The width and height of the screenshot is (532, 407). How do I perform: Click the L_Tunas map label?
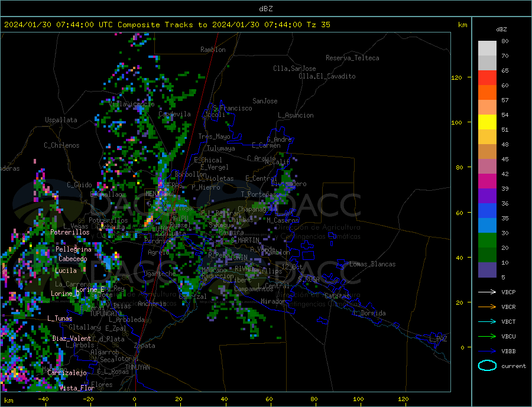60,318
